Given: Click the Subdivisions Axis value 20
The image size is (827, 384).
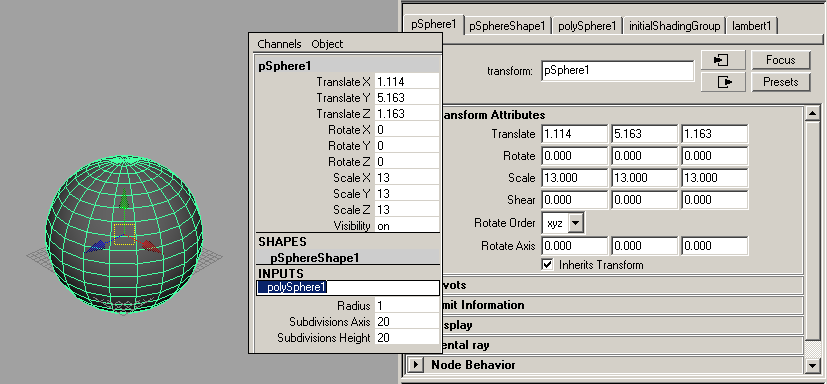Looking at the screenshot, I should (x=407, y=322).
